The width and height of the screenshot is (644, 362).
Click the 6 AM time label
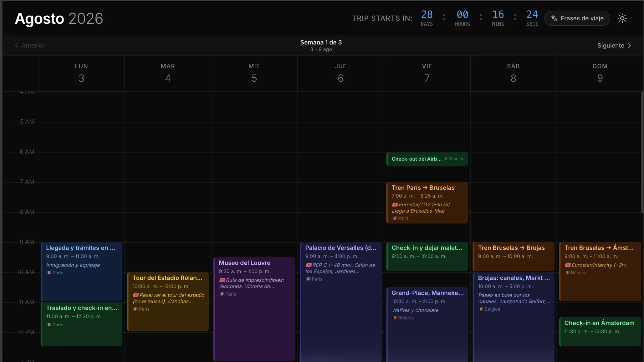point(27,152)
